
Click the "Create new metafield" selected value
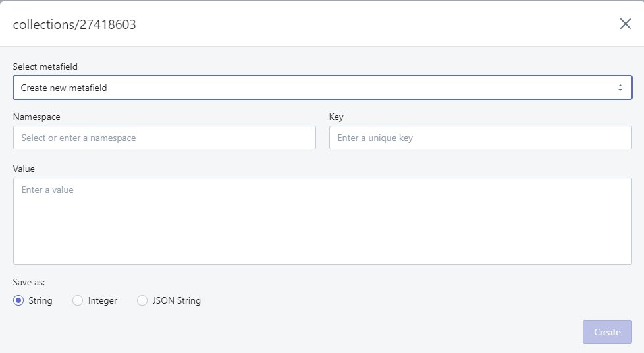(x=64, y=88)
